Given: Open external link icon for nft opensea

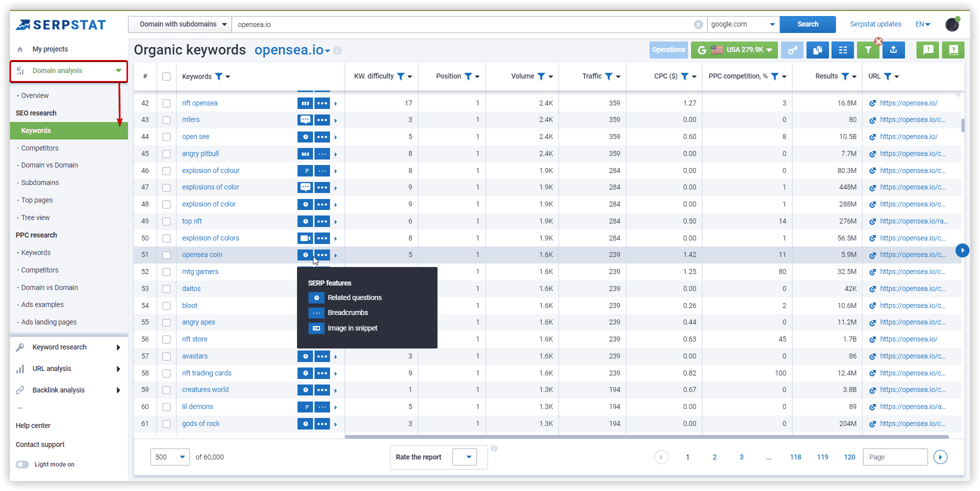Looking at the screenshot, I should coord(872,103).
